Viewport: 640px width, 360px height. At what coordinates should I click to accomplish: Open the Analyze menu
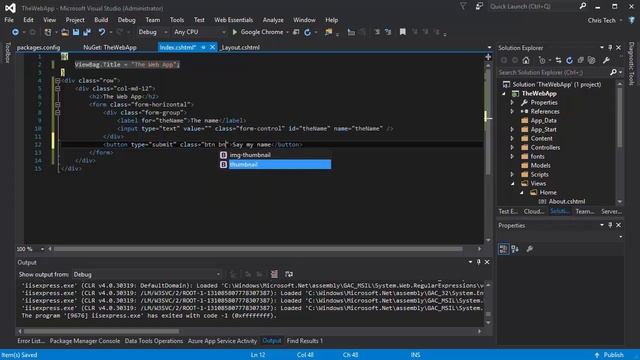coord(273,20)
